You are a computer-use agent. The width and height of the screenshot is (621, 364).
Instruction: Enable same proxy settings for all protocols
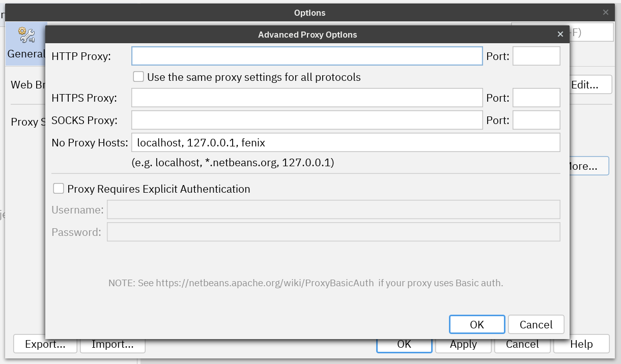(138, 77)
